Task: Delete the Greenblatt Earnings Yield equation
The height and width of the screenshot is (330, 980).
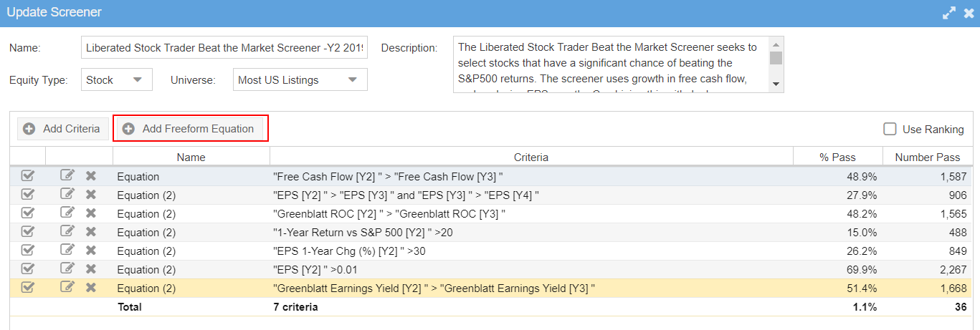Action: [x=91, y=288]
